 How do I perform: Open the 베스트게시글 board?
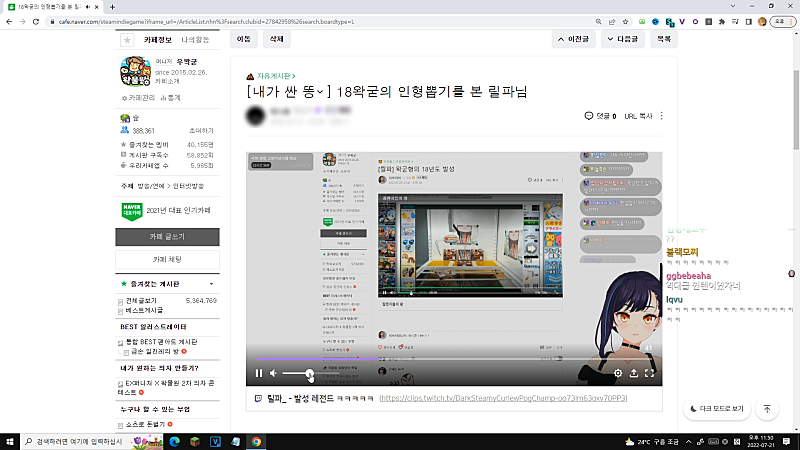(x=144, y=310)
